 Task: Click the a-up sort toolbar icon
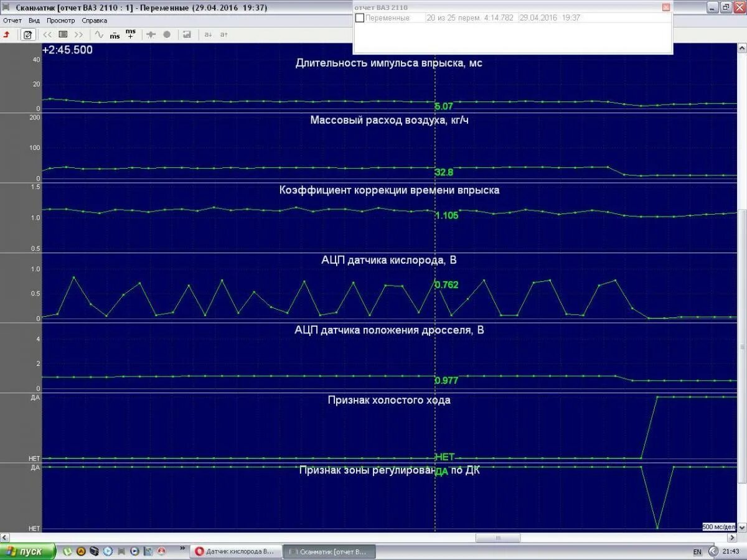[x=223, y=34]
